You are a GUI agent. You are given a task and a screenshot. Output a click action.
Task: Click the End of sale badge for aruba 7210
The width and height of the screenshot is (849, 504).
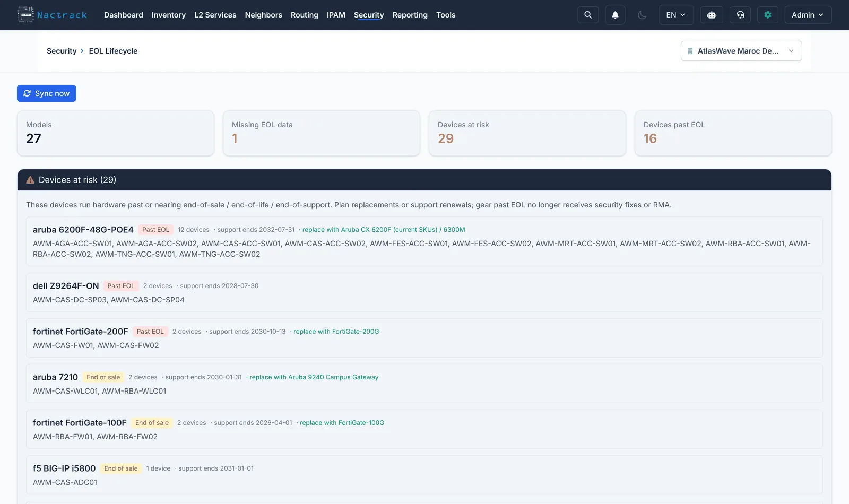point(103,377)
